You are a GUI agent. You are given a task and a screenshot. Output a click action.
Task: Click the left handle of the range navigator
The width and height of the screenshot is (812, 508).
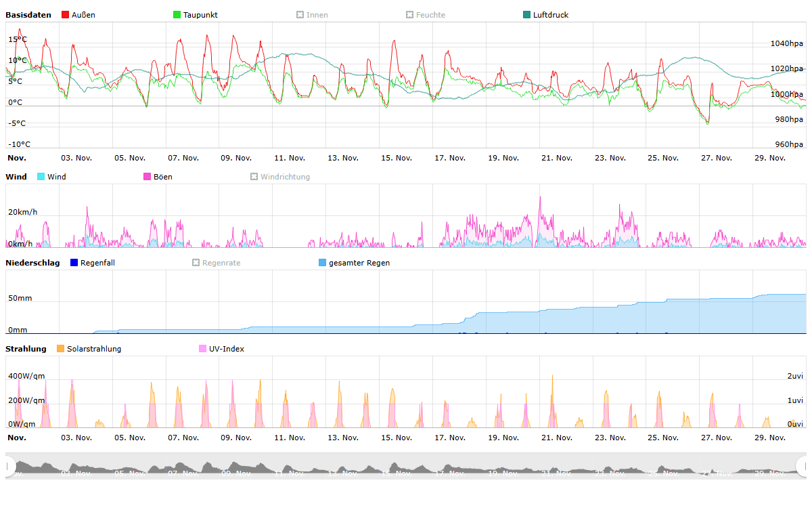(9, 466)
